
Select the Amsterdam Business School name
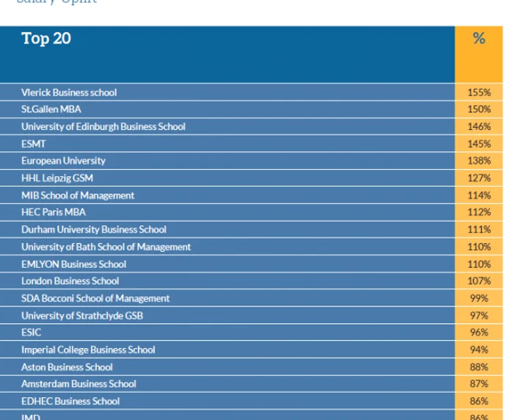[79, 384]
